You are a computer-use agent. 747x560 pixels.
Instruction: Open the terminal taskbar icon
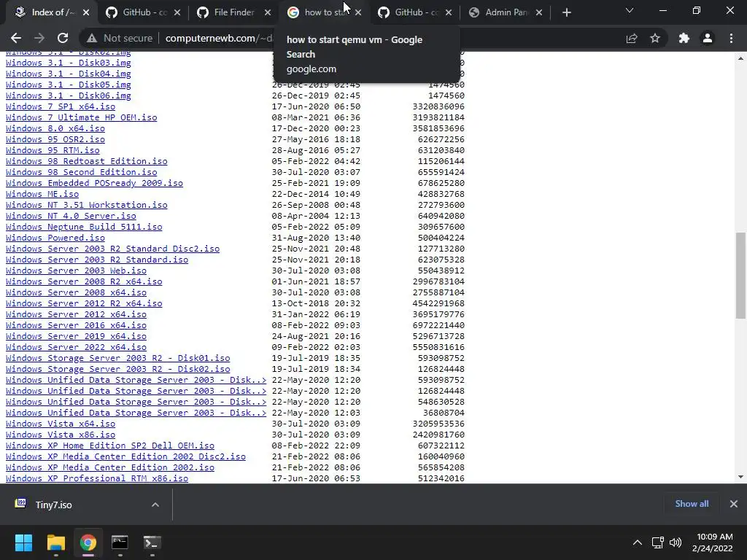point(152,542)
